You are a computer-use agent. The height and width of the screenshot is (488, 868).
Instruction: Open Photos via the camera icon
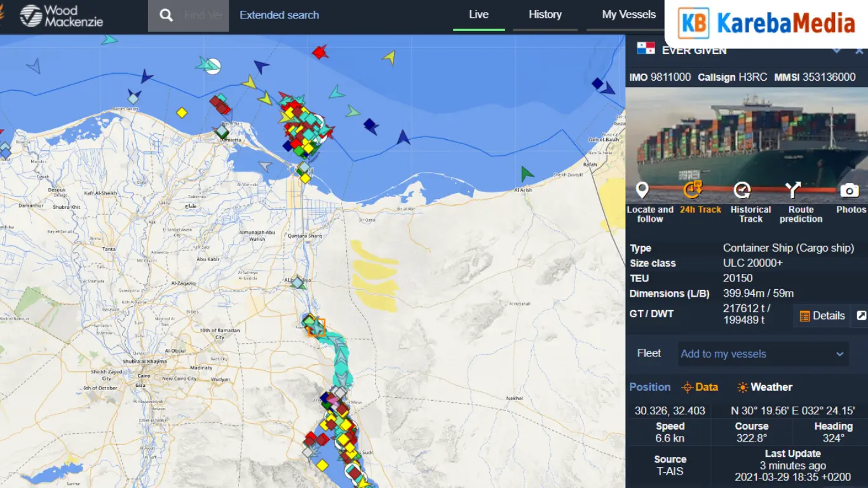point(850,191)
